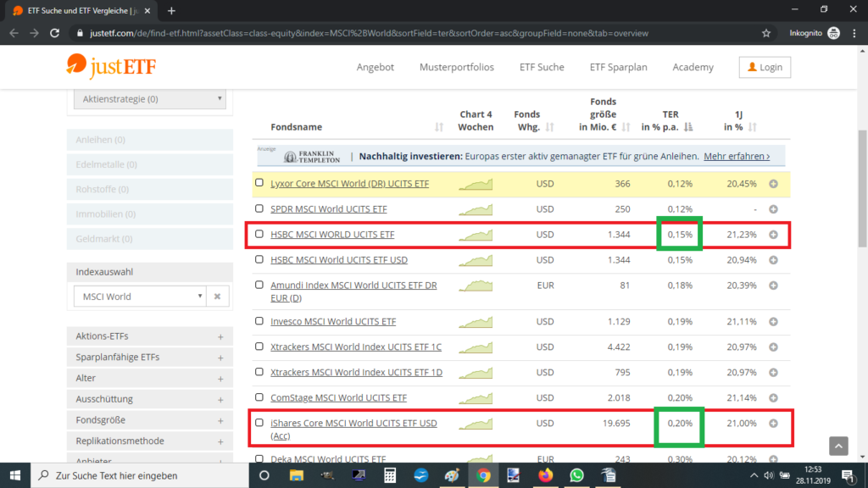The width and height of the screenshot is (868, 488).
Task: Expand the Sparplanfähige ETFs filter
Action: 149,358
